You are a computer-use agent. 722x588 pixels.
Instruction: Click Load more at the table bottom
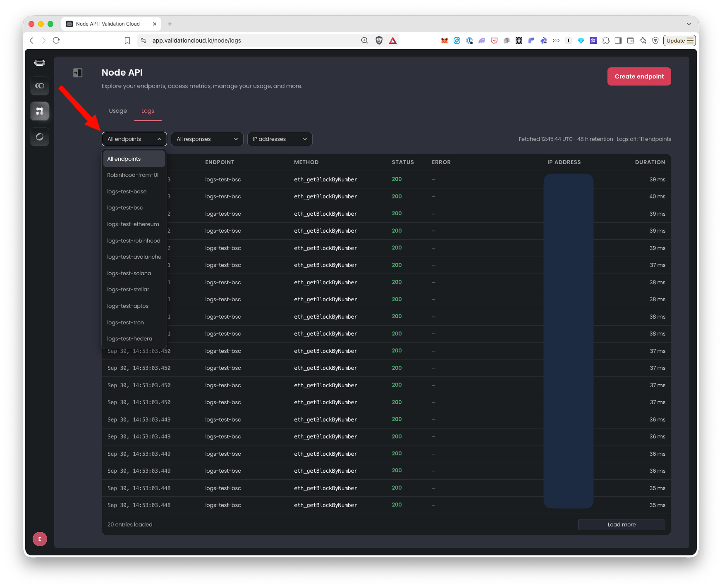622,525
